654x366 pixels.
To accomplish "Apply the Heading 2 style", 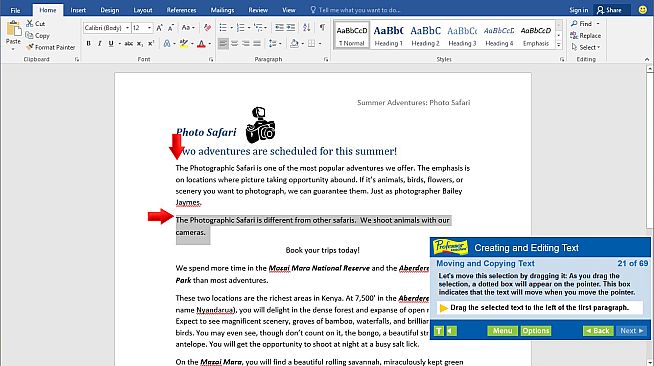I will [x=425, y=35].
